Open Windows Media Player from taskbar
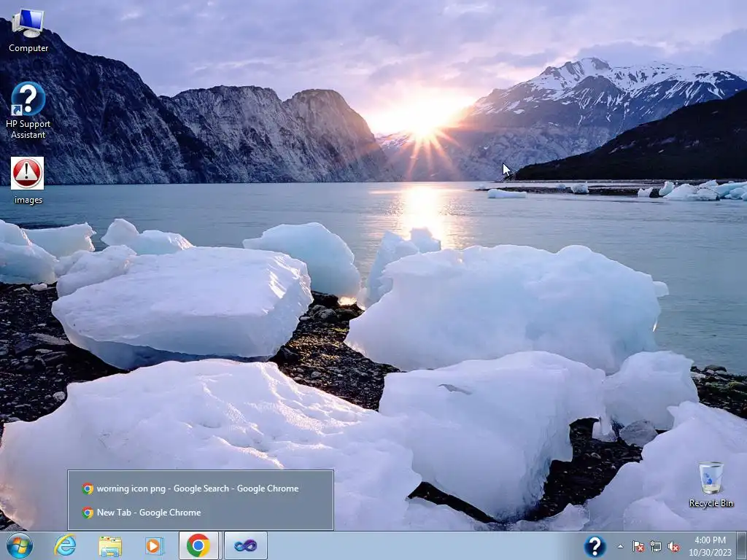The height and width of the screenshot is (560, 747). [155, 546]
